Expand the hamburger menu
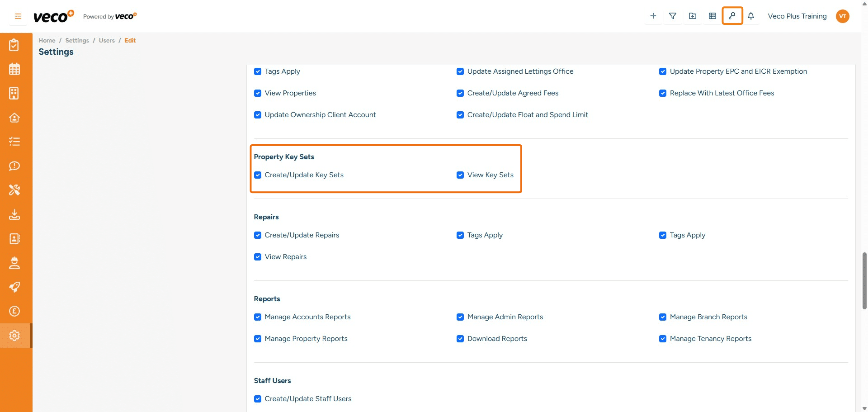This screenshot has width=868, height=412. point(18,16)
